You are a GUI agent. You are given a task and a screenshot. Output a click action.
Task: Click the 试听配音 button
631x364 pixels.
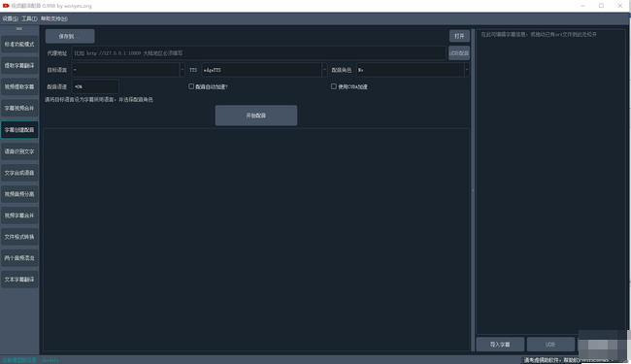pyautogui.click(x=459, y=53)
